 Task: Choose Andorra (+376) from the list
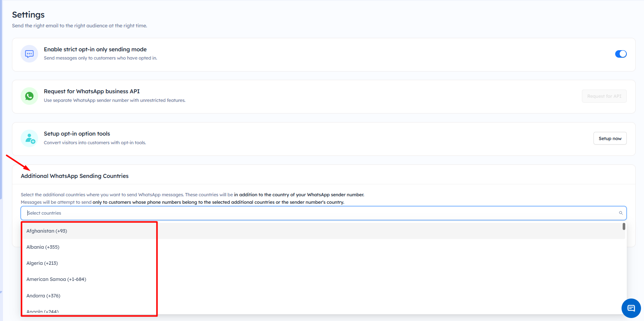[43, 296]
